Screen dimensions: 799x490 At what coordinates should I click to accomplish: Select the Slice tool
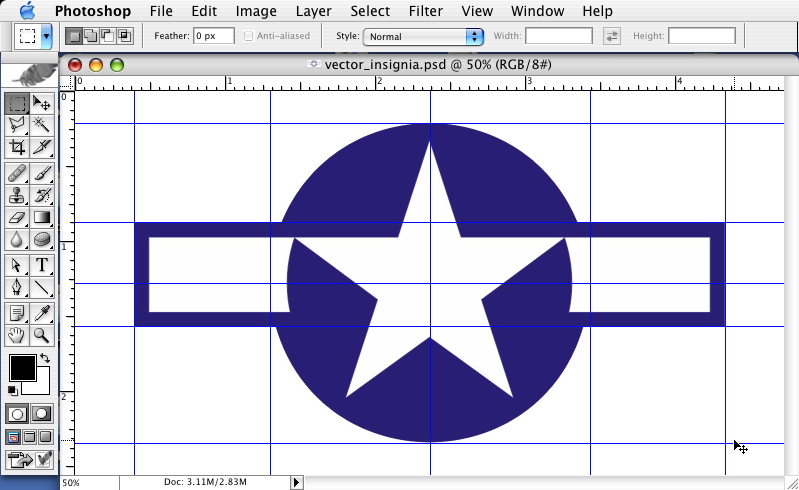pyautogui.click(x=42, y=147)
